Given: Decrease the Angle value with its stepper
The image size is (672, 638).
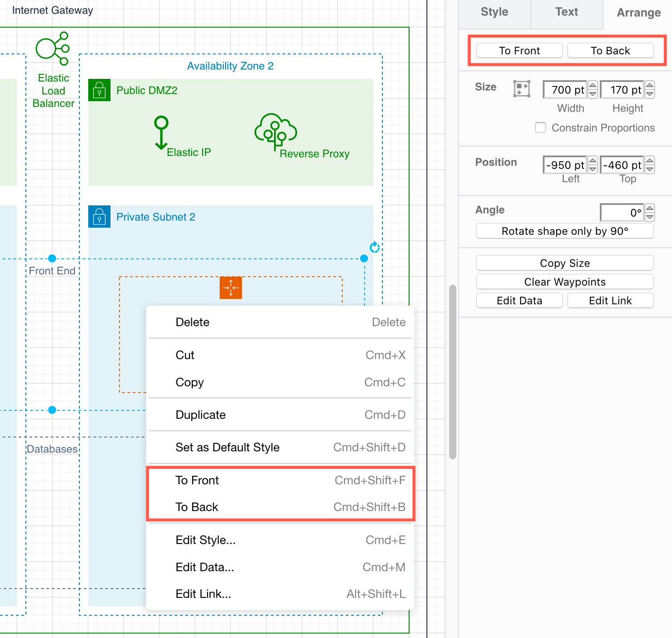Looking at the screenshot, I should (650, 217).
